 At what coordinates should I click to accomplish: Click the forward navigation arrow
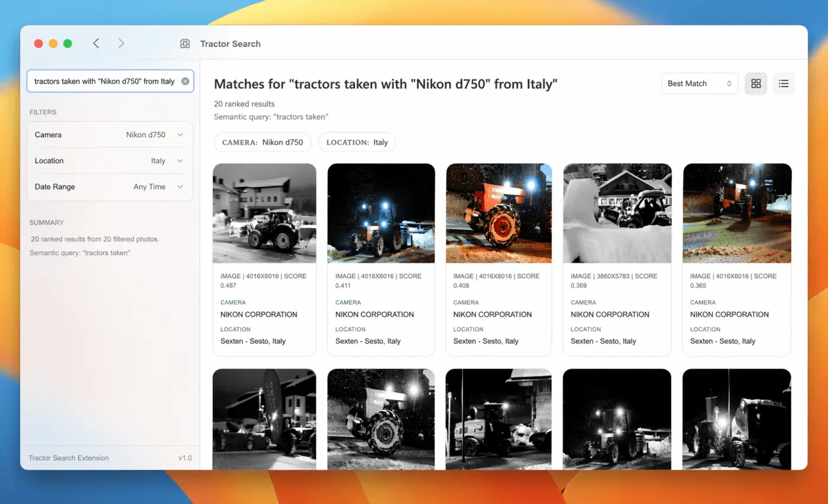coord(121,43)
